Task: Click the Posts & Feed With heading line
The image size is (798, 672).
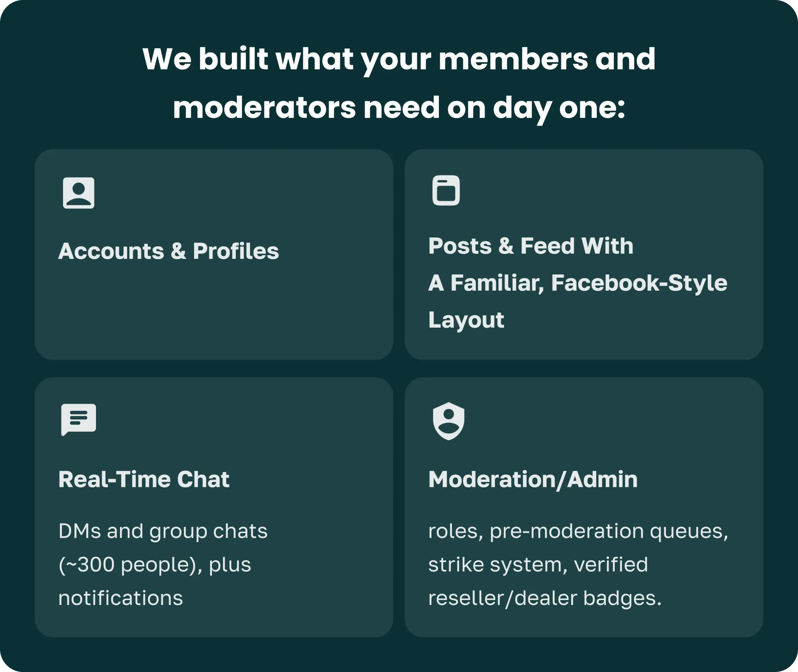Action: (531, 246)
